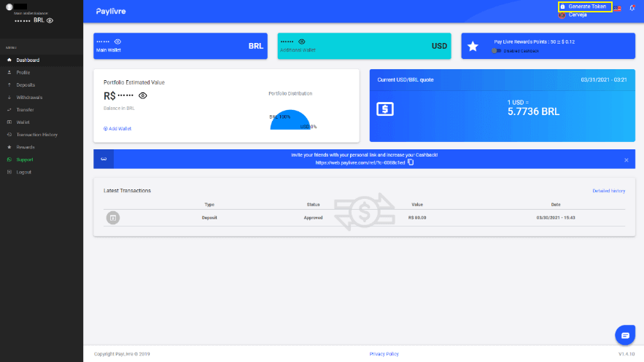Open the chat support bubble
644x362 pixels.
click(x=625, y=334)
